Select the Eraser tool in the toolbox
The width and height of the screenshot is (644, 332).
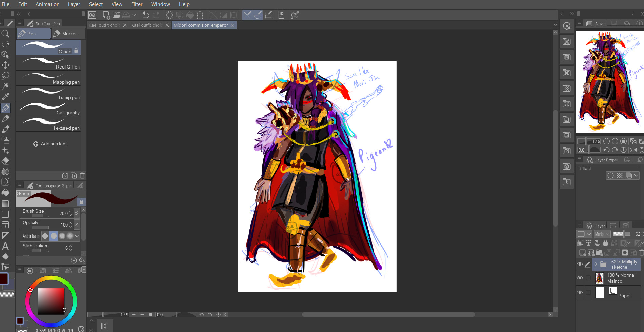tap(5, 161)
